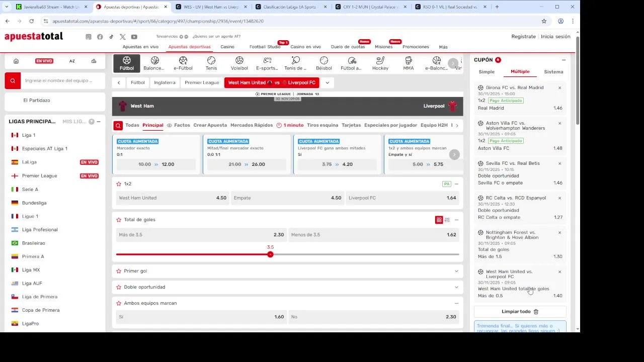The image size is (644, 362).
Task: Toggle EN VIVO filter in sidebar
Action: pos(44,61)
